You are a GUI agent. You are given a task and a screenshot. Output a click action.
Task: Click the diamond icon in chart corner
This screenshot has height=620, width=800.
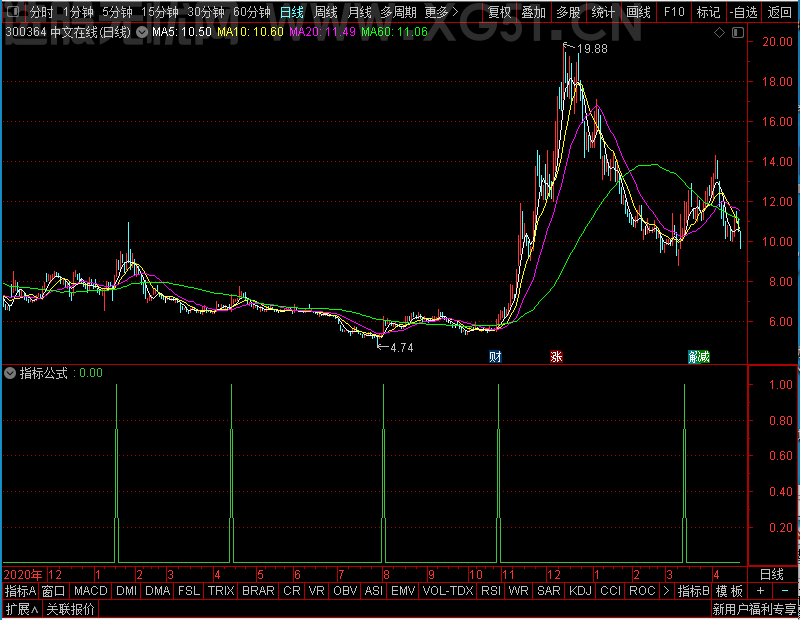tap(719, 33)
